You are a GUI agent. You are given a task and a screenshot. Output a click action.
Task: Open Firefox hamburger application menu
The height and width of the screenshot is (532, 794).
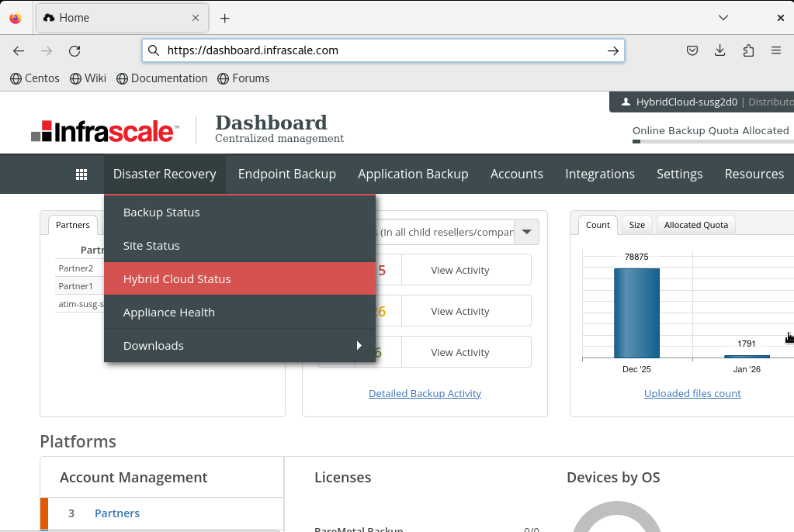776,51
